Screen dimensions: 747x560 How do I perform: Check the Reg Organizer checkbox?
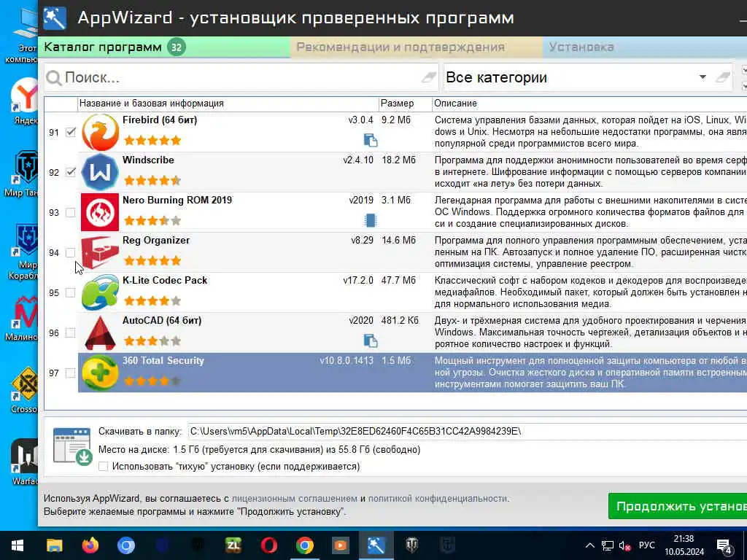pos(71,252)
